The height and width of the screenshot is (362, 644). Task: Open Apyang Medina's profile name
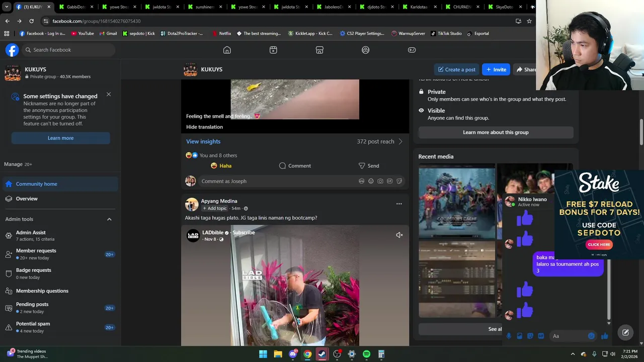pyautogui.click(x=219, y=201)
